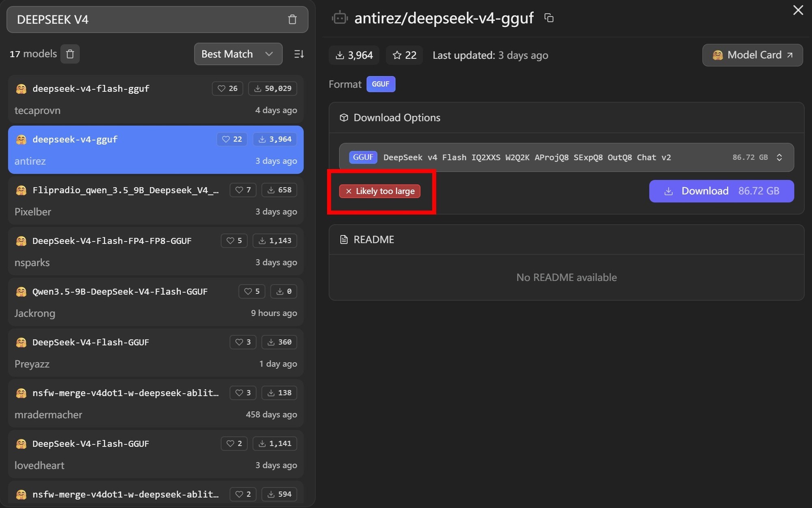812x508 pixels.
Task: Select DeepSeek-V4-Flash-FP4-FP8-GGUF by nsparks
Action: (156, 251)
